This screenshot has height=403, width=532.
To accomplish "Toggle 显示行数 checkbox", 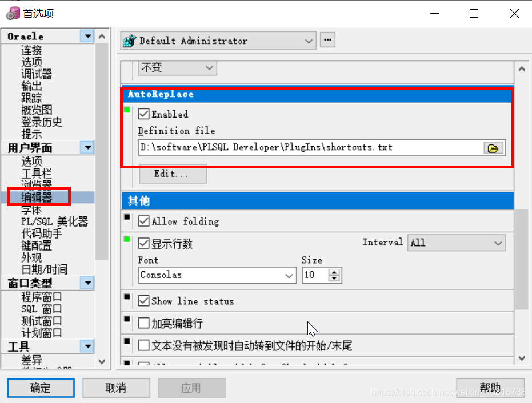I will tap(144, 243).
